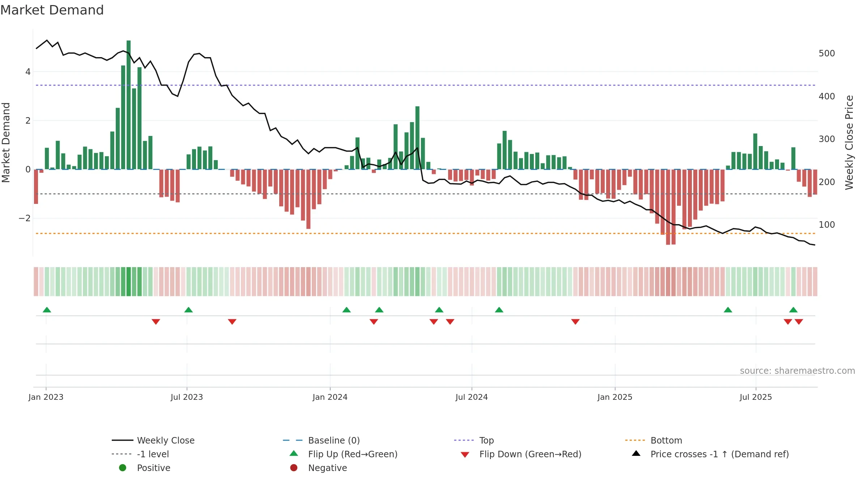
Task: Click the flip-up marker at Jul 2023
Action: tap(188, 310)
